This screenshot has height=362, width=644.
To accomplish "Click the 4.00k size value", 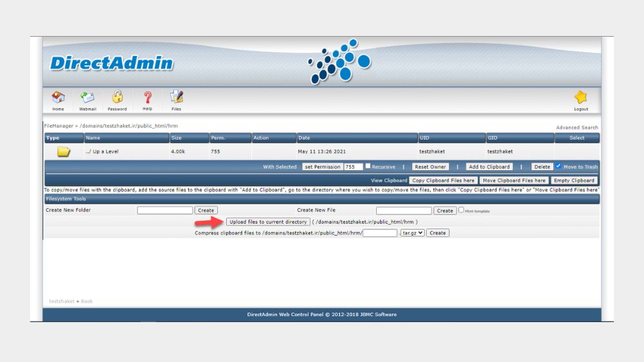I will 178,151.
